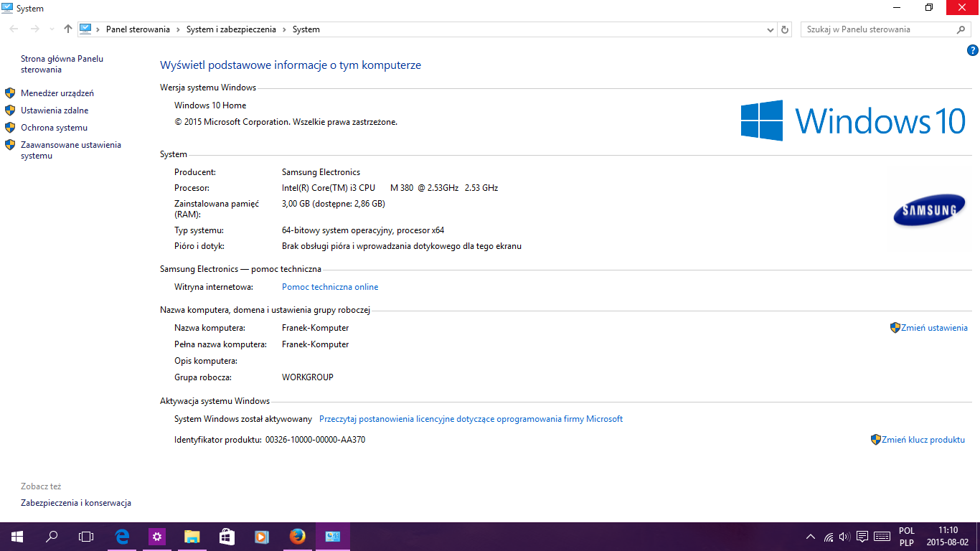
Task: Launch Firefox from the taskbar
Action: [x=297, y=537]
